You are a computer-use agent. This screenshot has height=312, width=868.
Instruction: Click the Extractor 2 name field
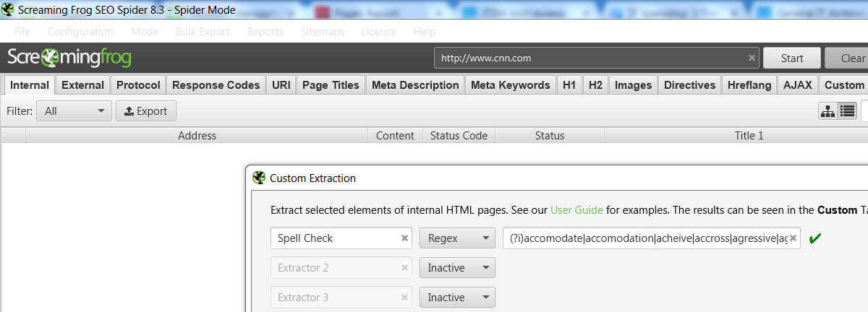(341, 267)
